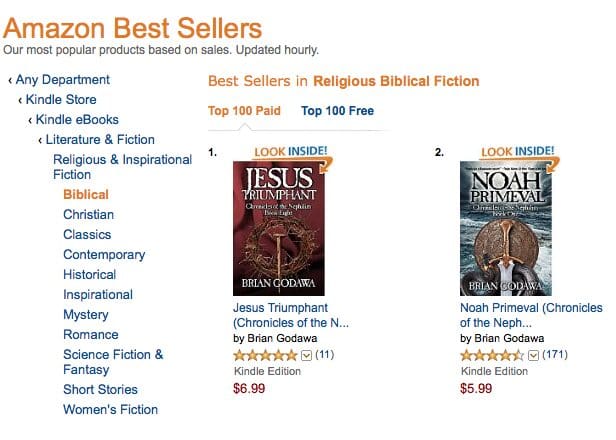This screenshot has width=616, height=440.
Task: Select Literature & Fiction category
Action: coord(100,140)
